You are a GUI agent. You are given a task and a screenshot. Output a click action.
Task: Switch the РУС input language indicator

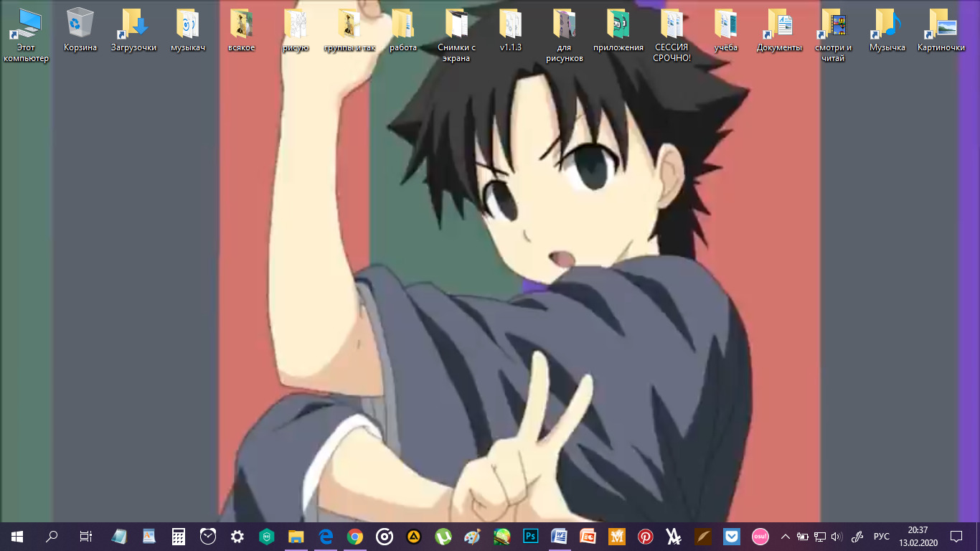pos(882,536)
